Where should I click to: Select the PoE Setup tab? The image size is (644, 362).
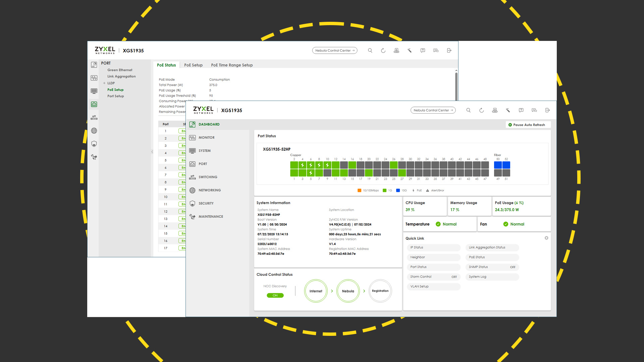193,65
